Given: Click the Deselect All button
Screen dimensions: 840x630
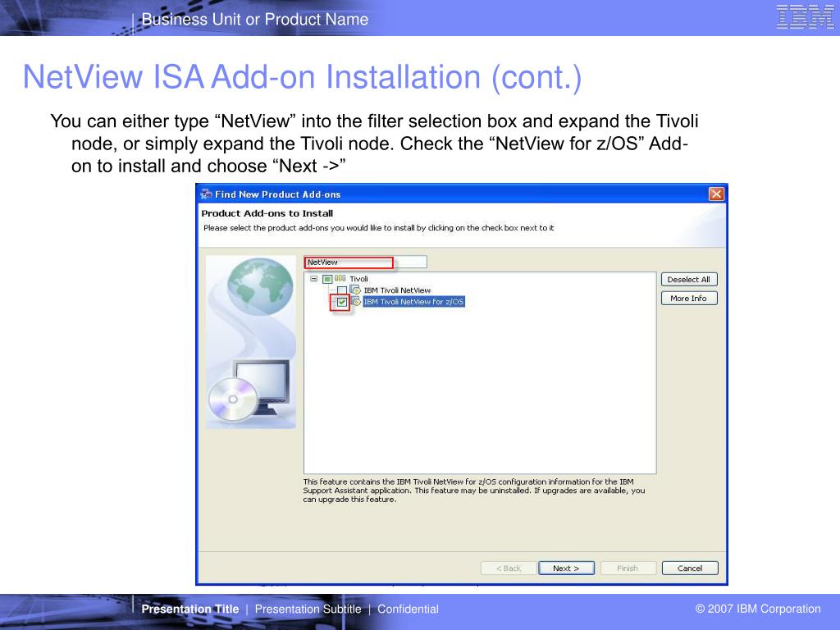Looking at the screenshot, I should tap(689, 279).
